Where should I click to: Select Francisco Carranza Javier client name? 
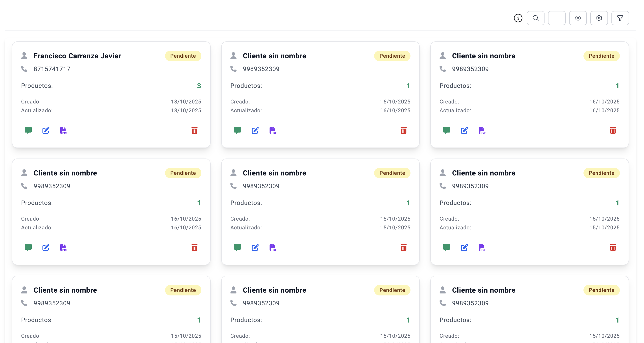click(x=77, y=56)
